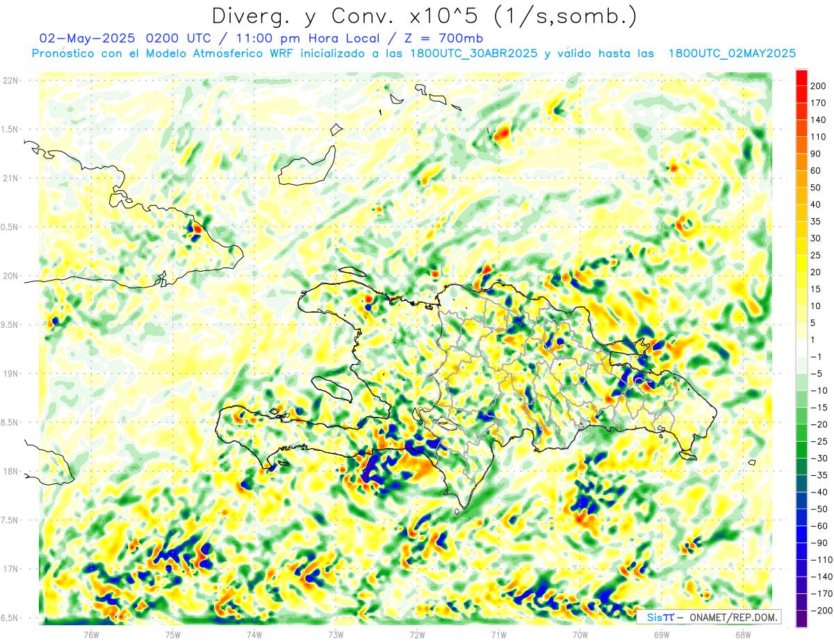Click the '-10' color scale value
834x644 pixels.
(818, 391)
